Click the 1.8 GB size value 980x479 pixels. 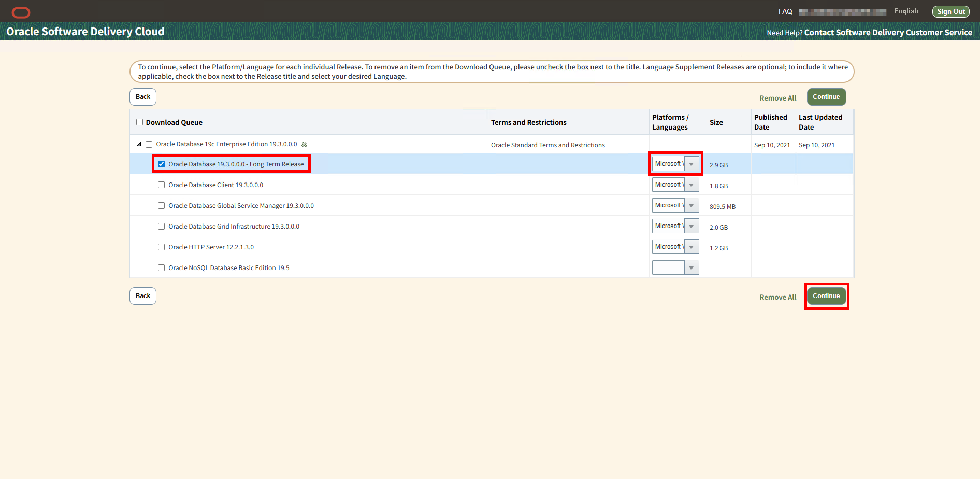tap(718, 186)
